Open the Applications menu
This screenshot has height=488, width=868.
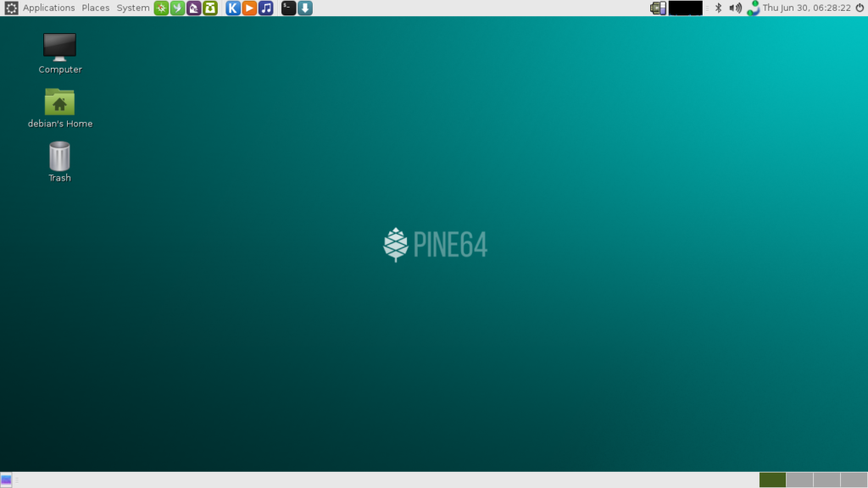tap(48, 8)
